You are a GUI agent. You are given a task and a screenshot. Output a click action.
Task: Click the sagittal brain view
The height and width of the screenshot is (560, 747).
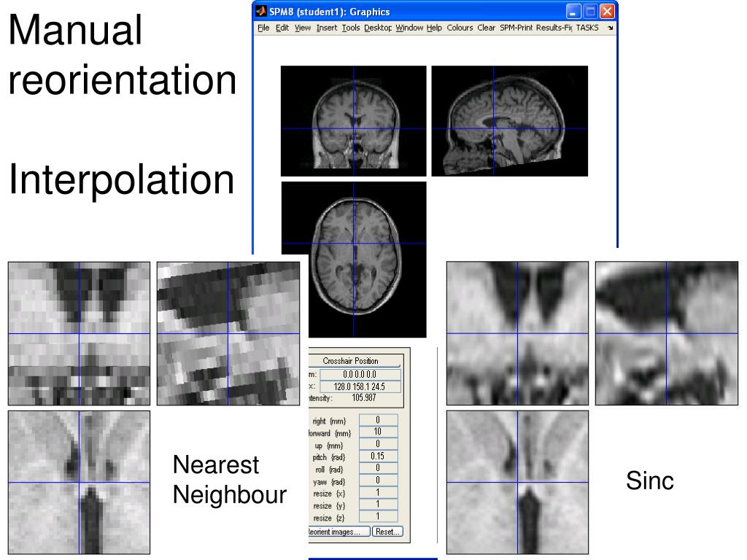[x=510, y=121]
